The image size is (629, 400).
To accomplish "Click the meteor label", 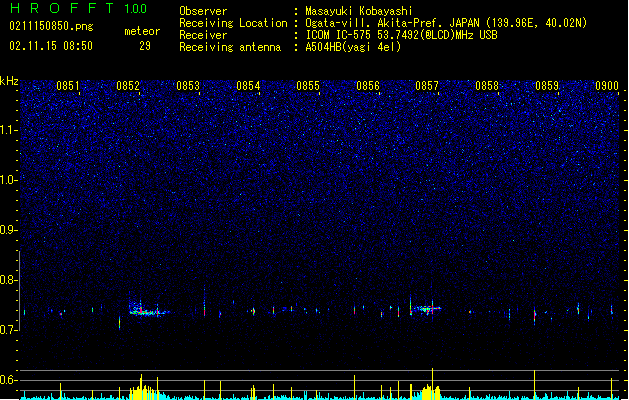I will coord(142,31).
